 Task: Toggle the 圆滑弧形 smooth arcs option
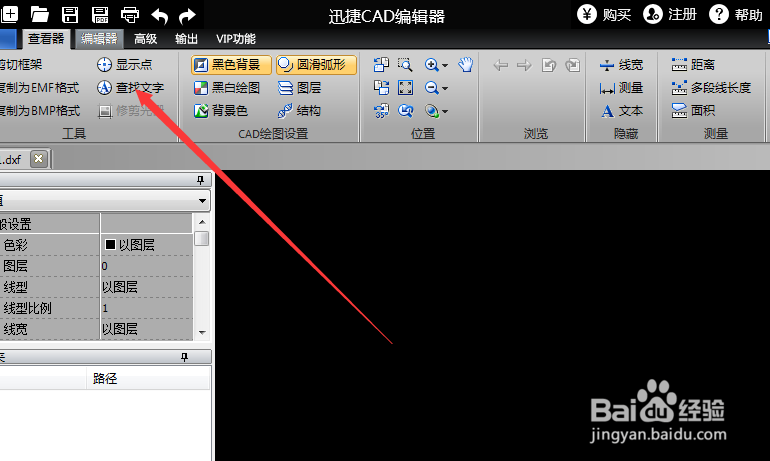pyautogui.click(x=316, y=64)
